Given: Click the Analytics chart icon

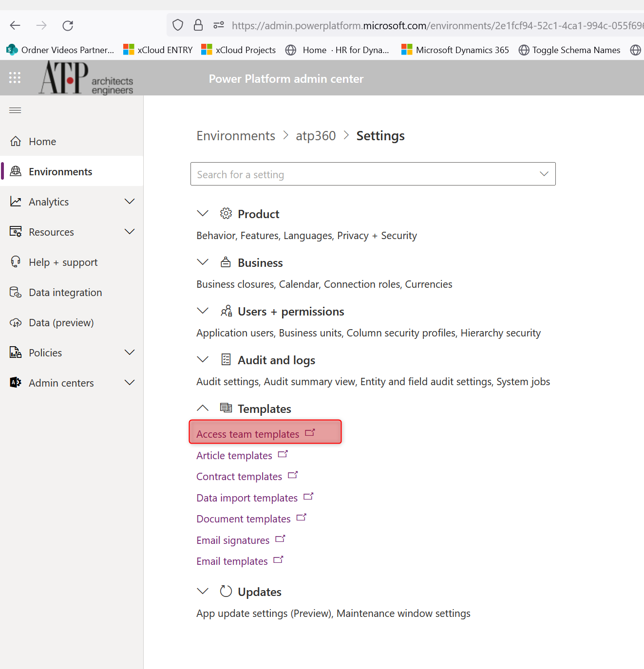Looking at the screenshot, I should (16, 202).
